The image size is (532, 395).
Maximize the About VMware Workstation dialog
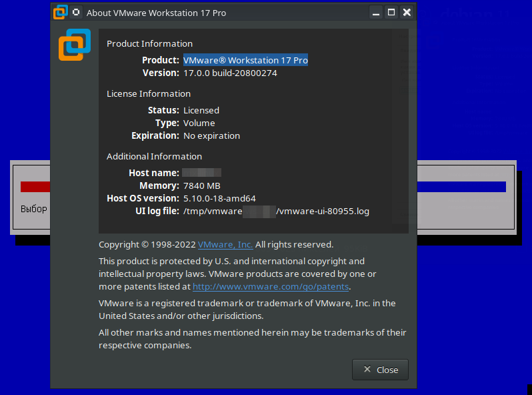(x=391, y=12)
